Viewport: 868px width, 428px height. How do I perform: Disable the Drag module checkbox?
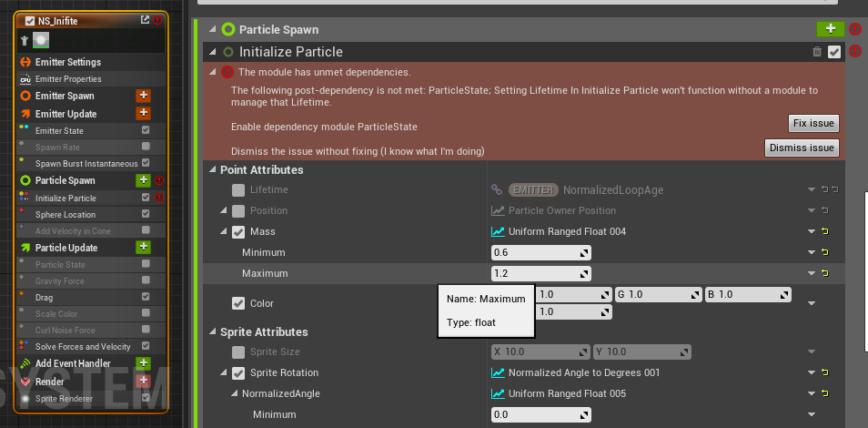pos(146,297)
